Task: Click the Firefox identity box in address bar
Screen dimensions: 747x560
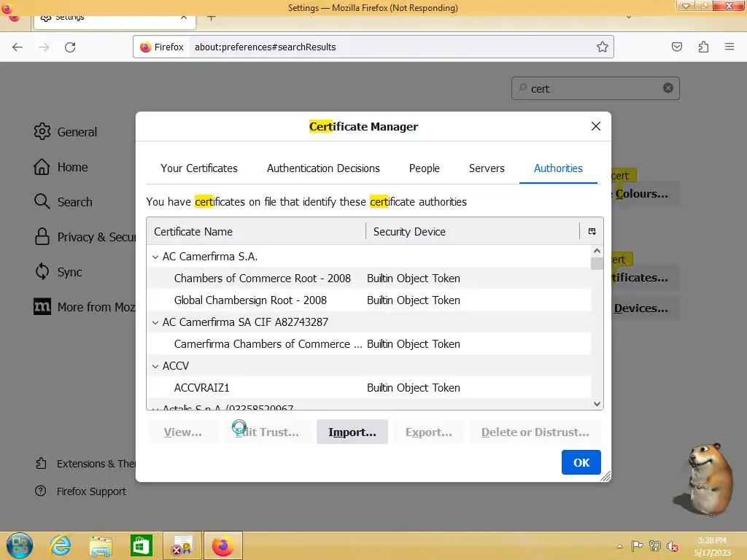Action: coord(162,47)
